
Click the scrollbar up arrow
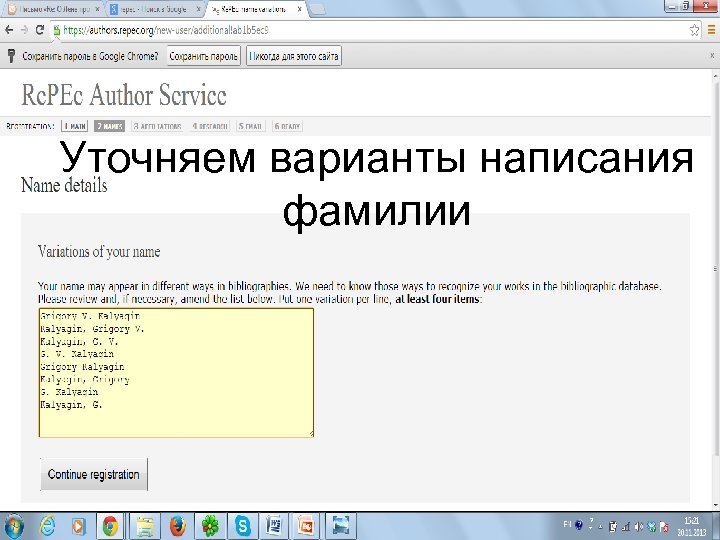pyautogui.click(x=716, y=76)
